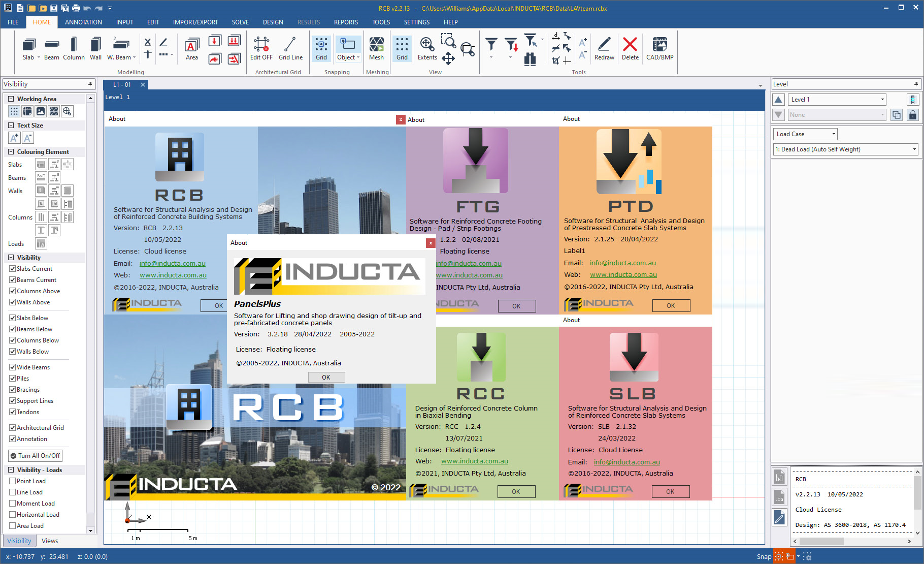Collapse the Working Area section
The image size is (924, 564).
point(11,99)
